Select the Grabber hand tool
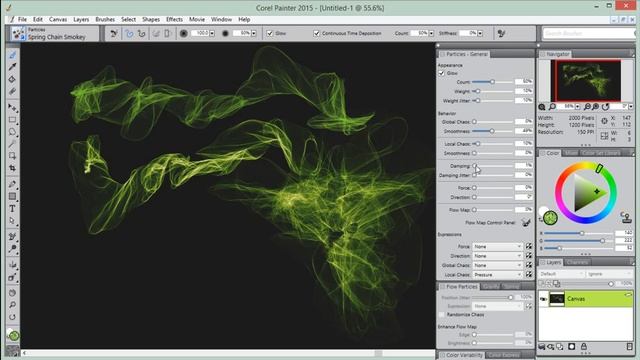 (x=12, y=293)
